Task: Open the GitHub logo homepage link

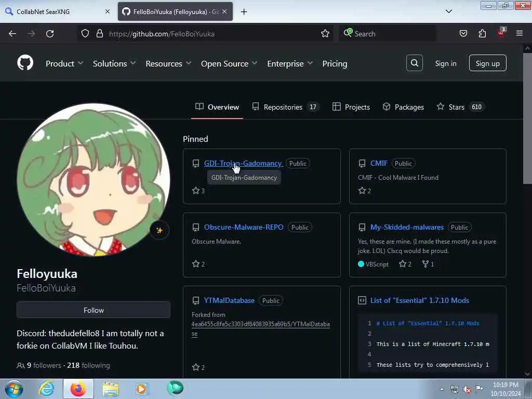Action: click(x=25, y=63)
